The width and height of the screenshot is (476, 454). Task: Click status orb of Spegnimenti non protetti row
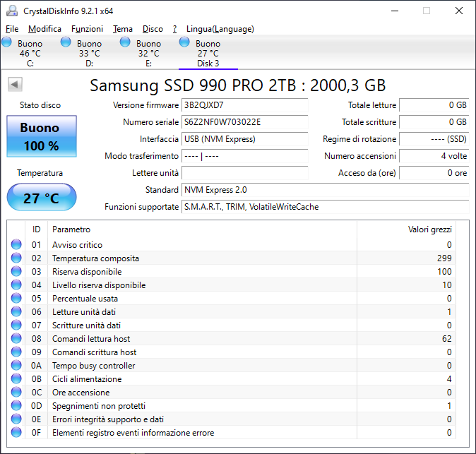tap(16, 405)
